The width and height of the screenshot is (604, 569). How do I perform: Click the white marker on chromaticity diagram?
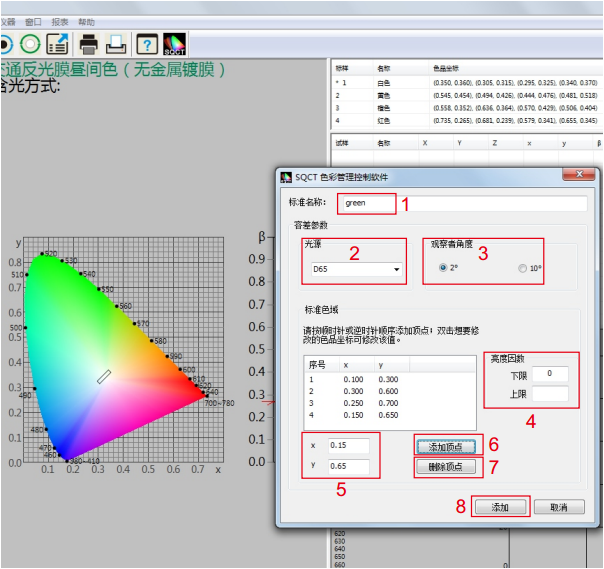point(104,376)
